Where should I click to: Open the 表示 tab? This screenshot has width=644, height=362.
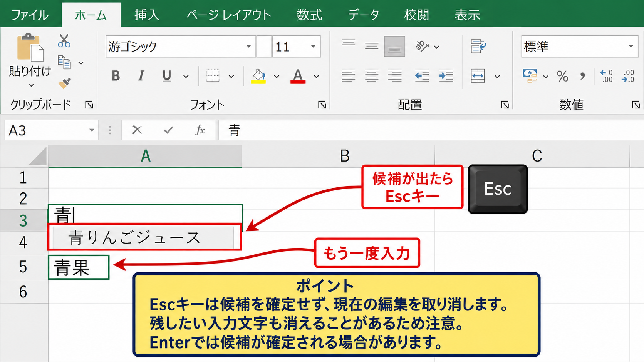468,15
